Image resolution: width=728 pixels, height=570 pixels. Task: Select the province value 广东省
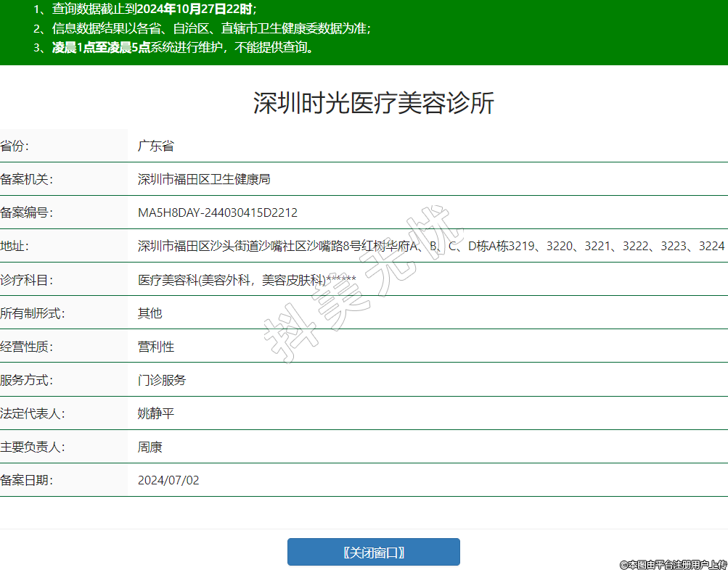pos(156,146)
